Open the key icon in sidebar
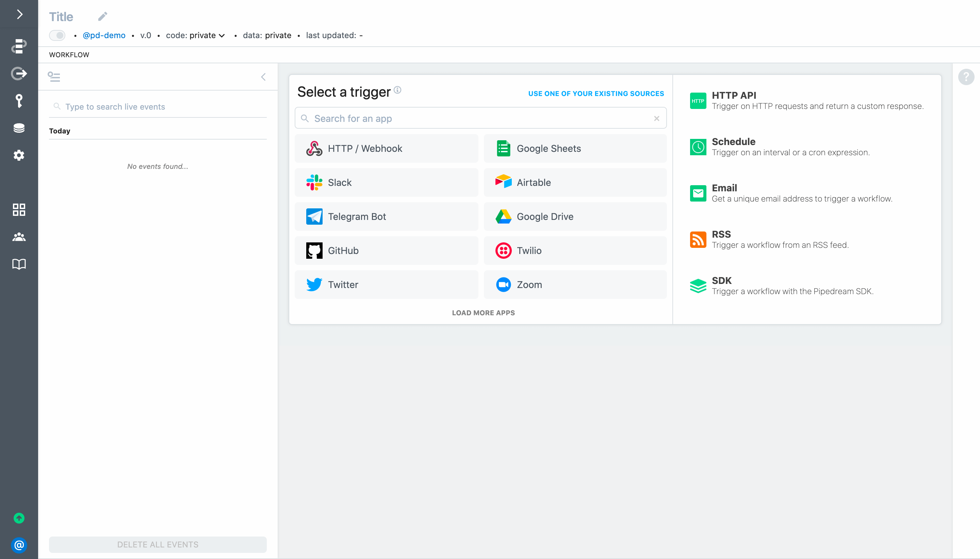980x559 pixels. tap(19, 100)
